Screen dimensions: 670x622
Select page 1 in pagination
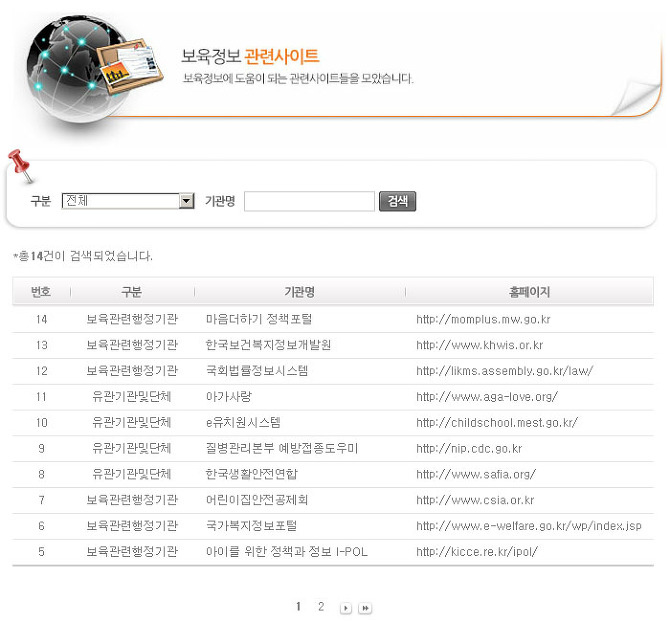[298, 607]
